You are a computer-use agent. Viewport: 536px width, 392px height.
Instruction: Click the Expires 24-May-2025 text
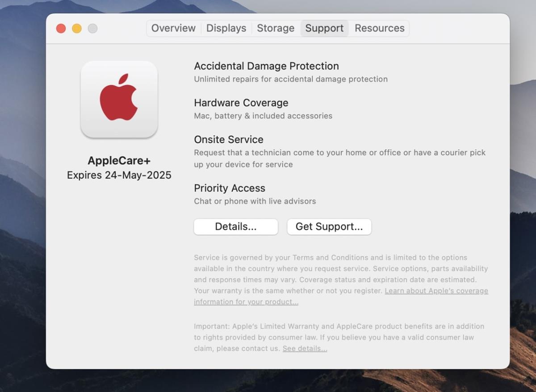coord(119,175)
